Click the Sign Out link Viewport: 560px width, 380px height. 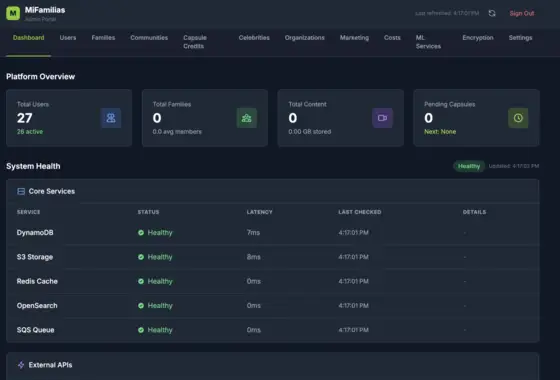[x=522, y=14]
